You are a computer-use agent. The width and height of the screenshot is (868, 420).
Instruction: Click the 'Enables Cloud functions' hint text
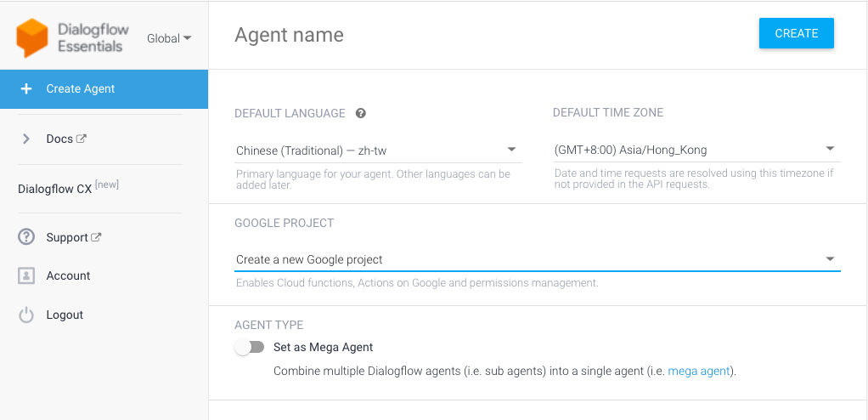pos(417,283)
